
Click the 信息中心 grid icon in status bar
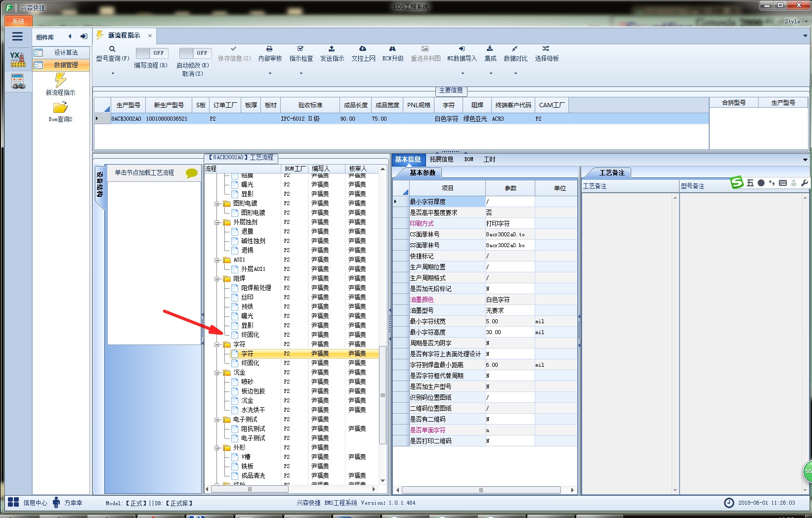tap(13, 503)
